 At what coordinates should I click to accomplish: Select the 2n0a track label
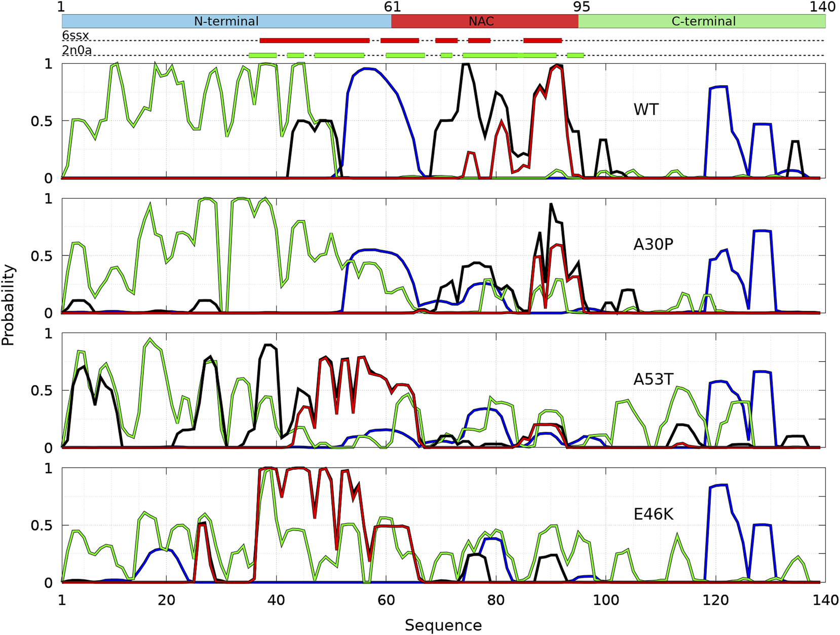77,50
